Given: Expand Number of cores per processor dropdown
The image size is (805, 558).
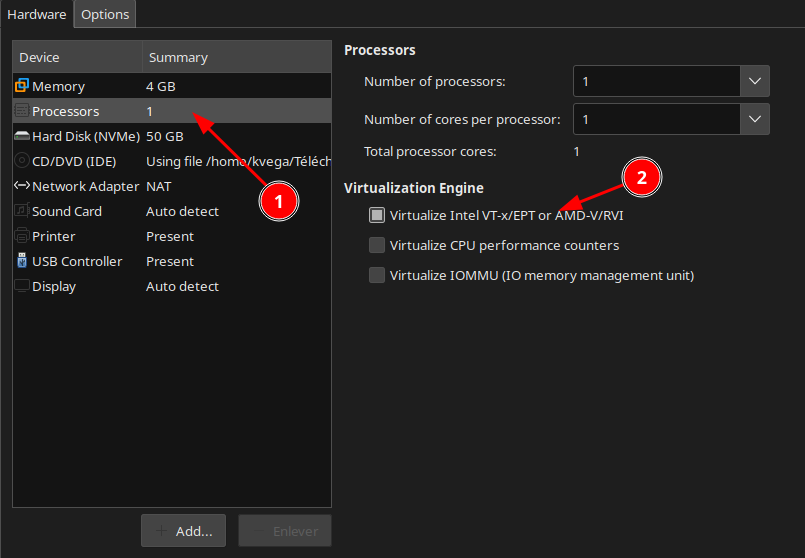Looking at the screenshot, I should (754, 120).
